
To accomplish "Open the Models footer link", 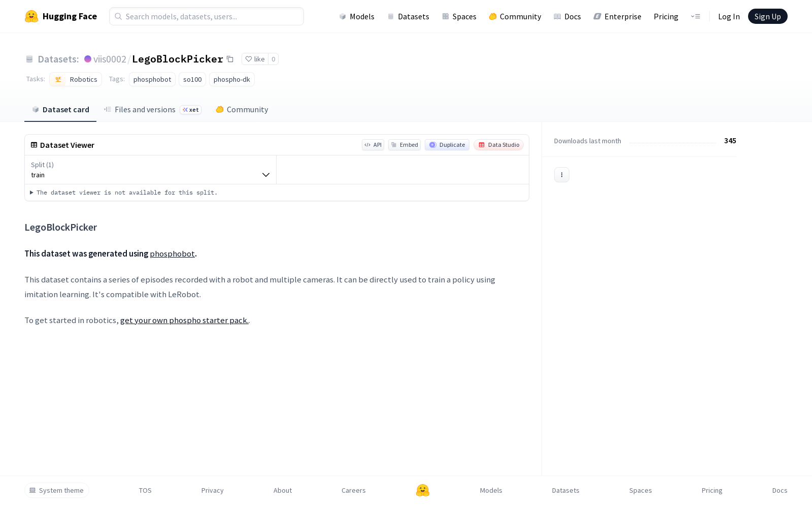I will (x=491, y=490).
